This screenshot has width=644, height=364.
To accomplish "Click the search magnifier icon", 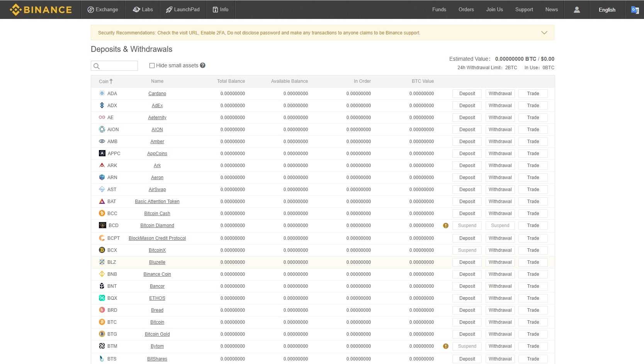I will 97,66.
